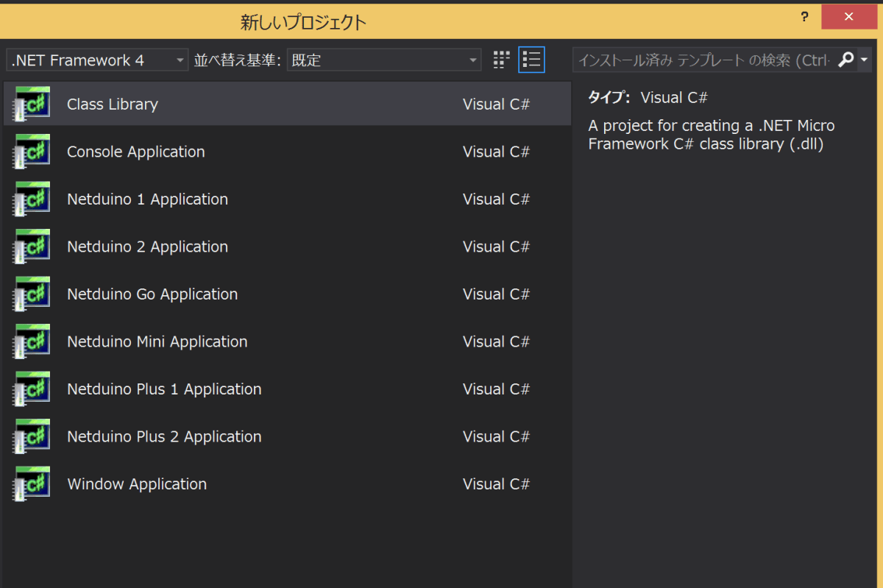
Task: Open the search options dropdown arrow
Action: (x=865, y=60)
